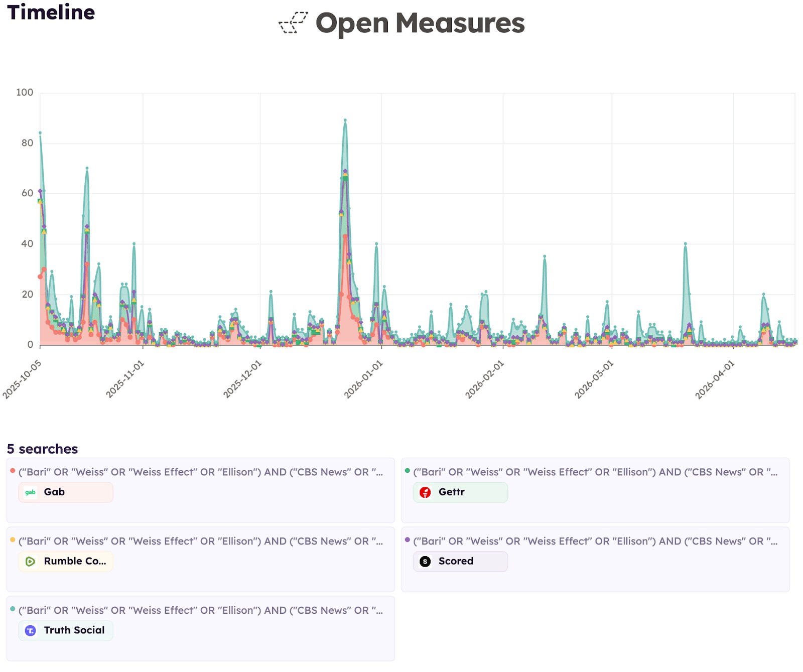The width and height of the screenshot is (803, 672).
Task: Toggle the green dot for the Gettr search
Action: (407, 470)
